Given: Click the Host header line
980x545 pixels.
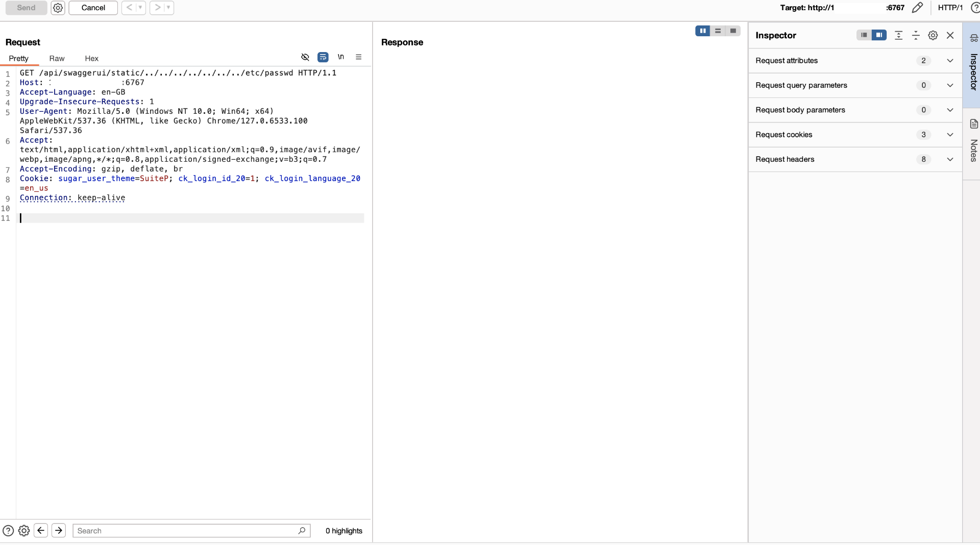Looking at the screenshot, I should 82,83.
